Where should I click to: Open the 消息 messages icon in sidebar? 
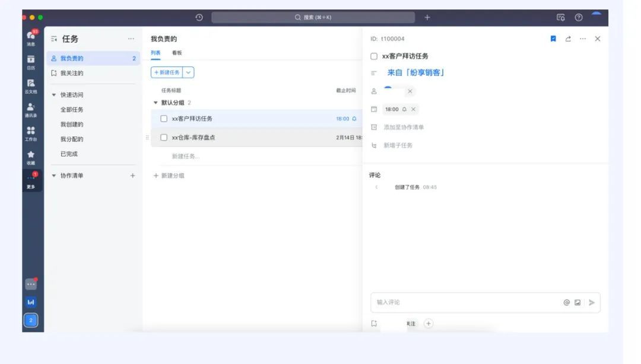tap(31, 37)
